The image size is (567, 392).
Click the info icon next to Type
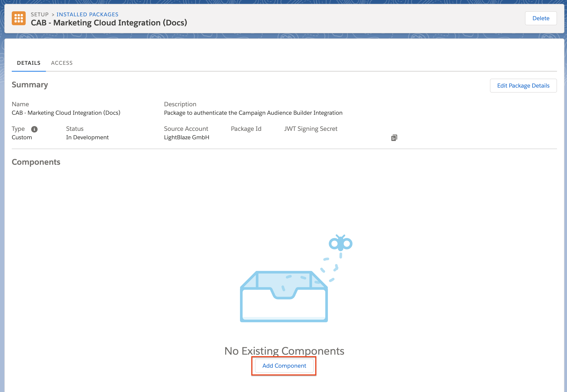click(x=34, y=129)
